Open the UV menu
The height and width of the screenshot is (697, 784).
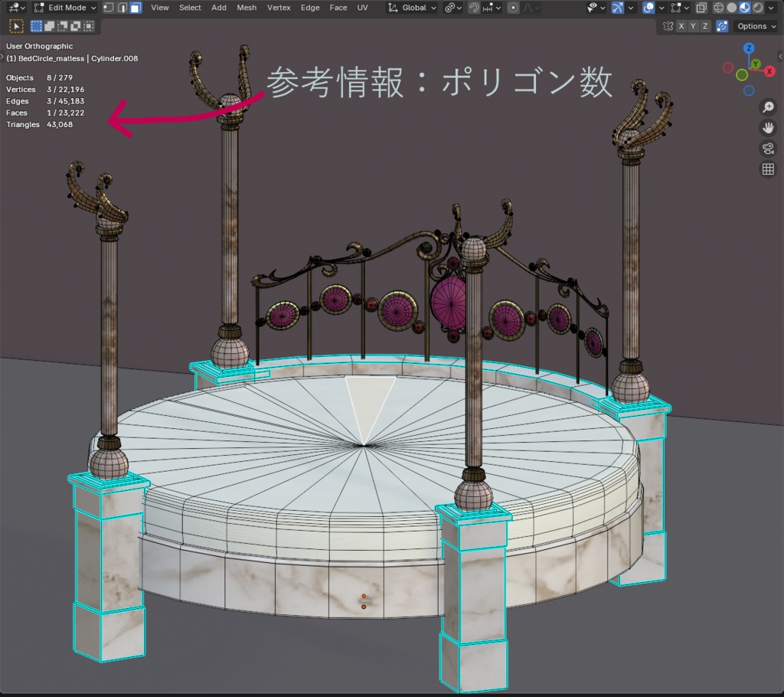pos(362,8)
